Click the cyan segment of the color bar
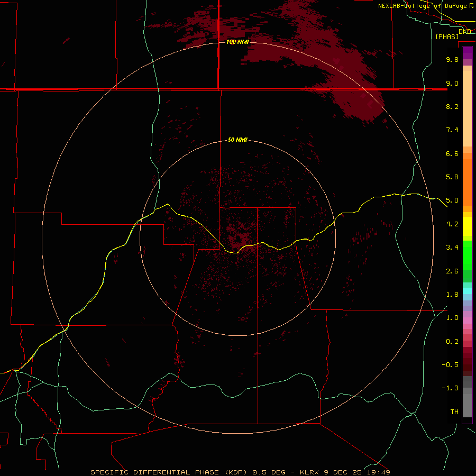 pyautogui.click(x=467, y=291)
